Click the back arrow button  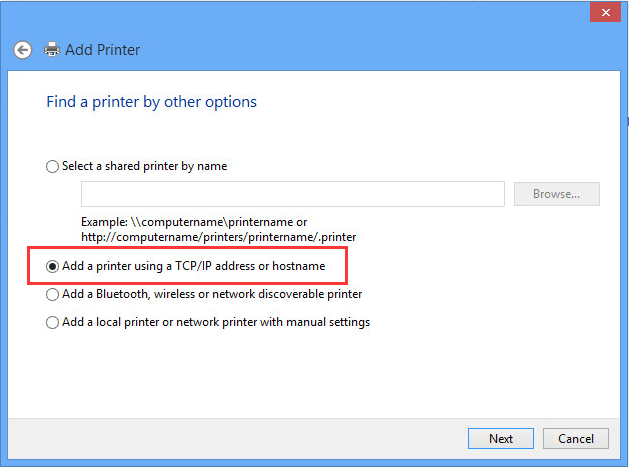(22, 49)
